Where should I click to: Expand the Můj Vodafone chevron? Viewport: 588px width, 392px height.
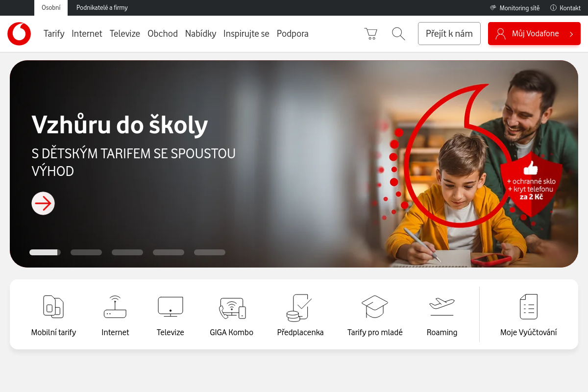coord(571,34)
